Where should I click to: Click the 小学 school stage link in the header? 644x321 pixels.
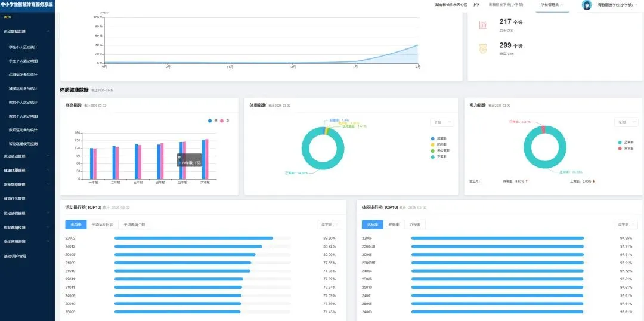point(476,5)
